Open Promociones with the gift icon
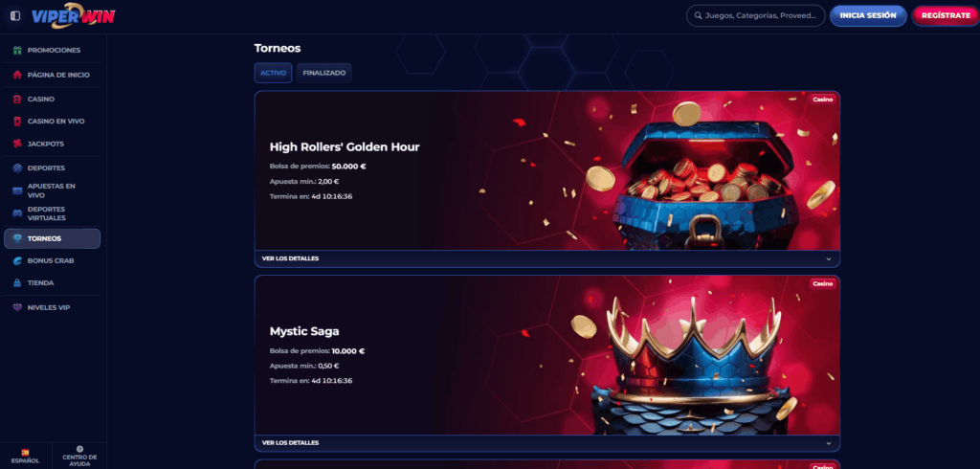Screen dimensions: 980x469 pyautogui.click(x=17, y=50)
